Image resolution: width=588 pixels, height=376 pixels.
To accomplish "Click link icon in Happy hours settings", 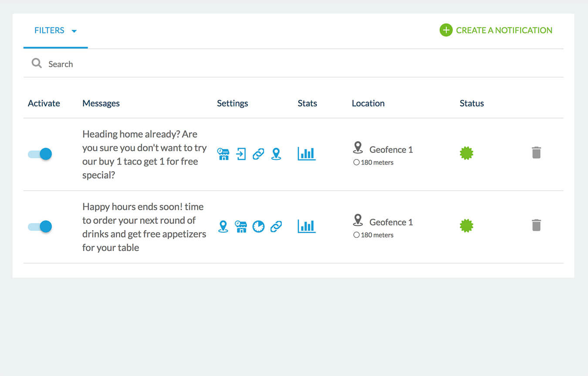I will pyautogui.click(x=276, y=227).
